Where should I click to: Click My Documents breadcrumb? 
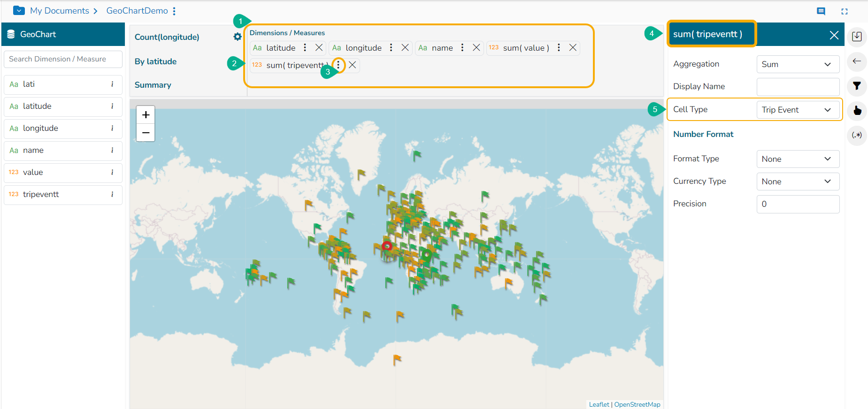click(x=59, y=11)
